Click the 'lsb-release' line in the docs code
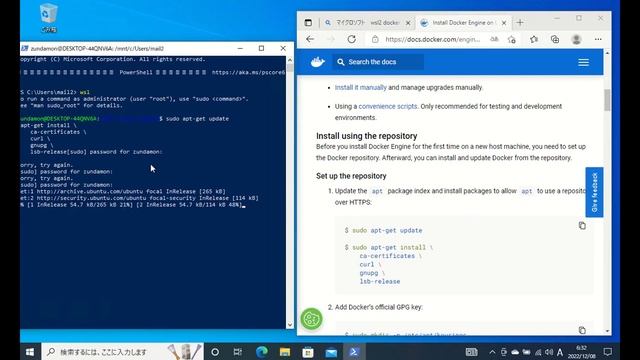The width and height of the screenshot is (640, 360). [x=380, y=281]
